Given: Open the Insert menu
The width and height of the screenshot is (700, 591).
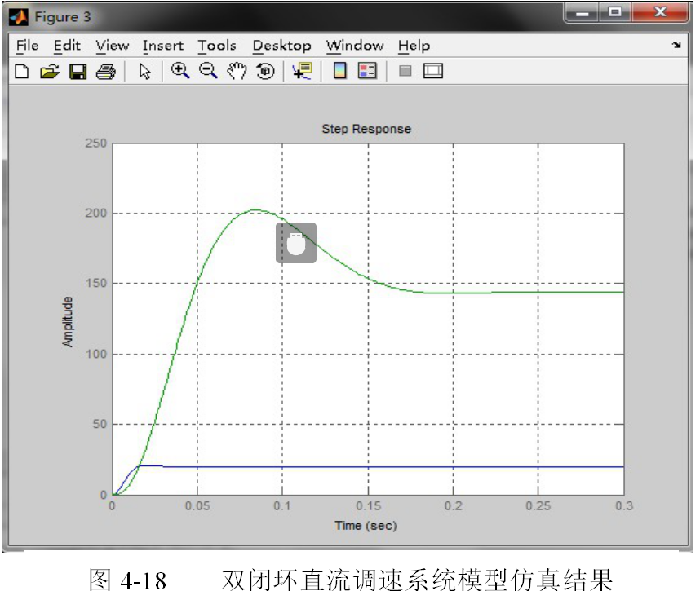Looking at the screenshot, I should click(x=163, y=46).
